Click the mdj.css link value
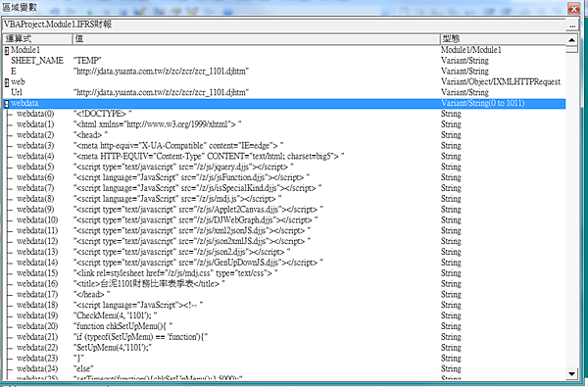Image resolution: width=588 pixels, height=387 pixels. click(175, 273)
